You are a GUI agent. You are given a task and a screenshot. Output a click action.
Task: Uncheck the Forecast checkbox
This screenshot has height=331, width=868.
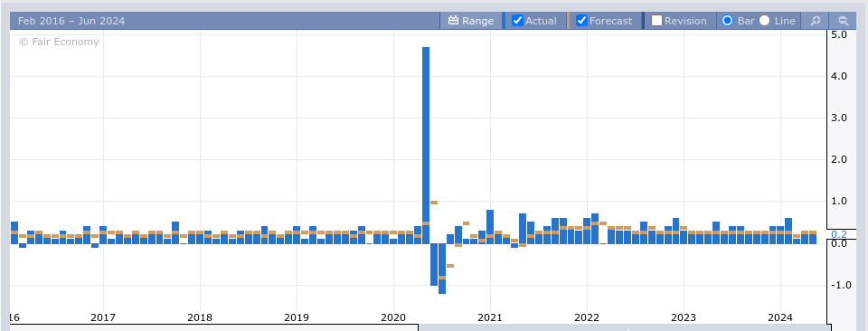pos(581,21)
